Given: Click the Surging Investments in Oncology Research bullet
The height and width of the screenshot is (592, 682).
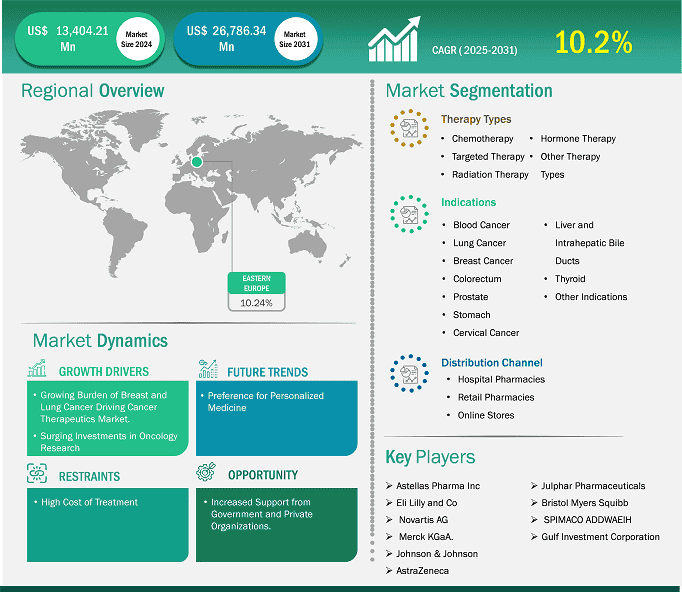Looking at the screenshot, I should click(109, 442).
